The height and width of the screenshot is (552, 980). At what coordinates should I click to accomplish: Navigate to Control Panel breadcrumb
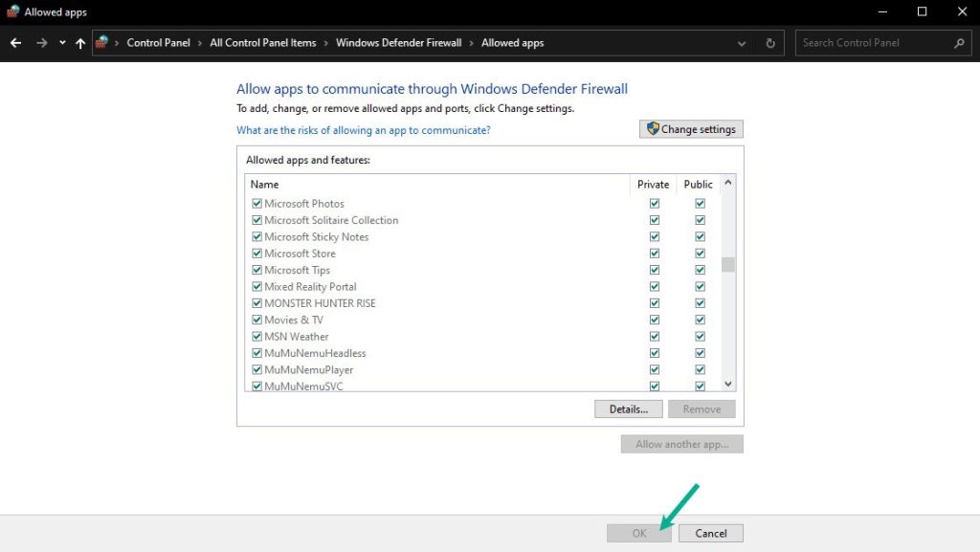[x=158, y=42]
